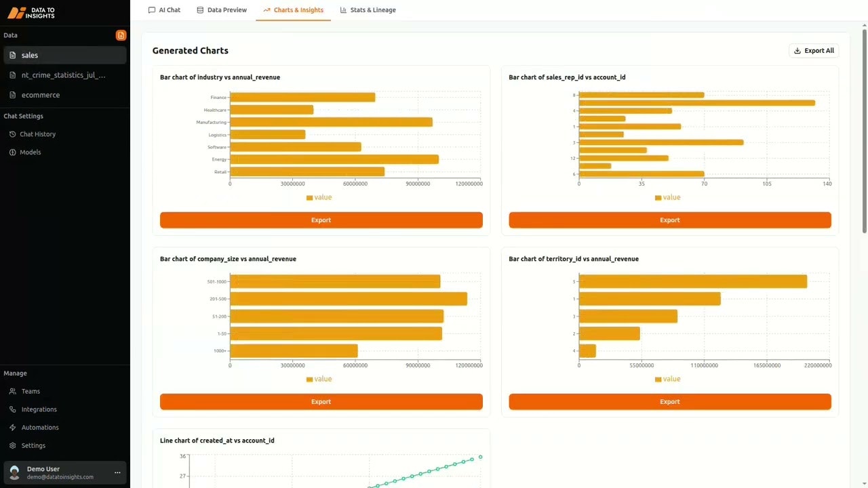868x488 pixels.
Task: Export the territory_id vs annual_revenue chart
Action: (x=669, y=401)
